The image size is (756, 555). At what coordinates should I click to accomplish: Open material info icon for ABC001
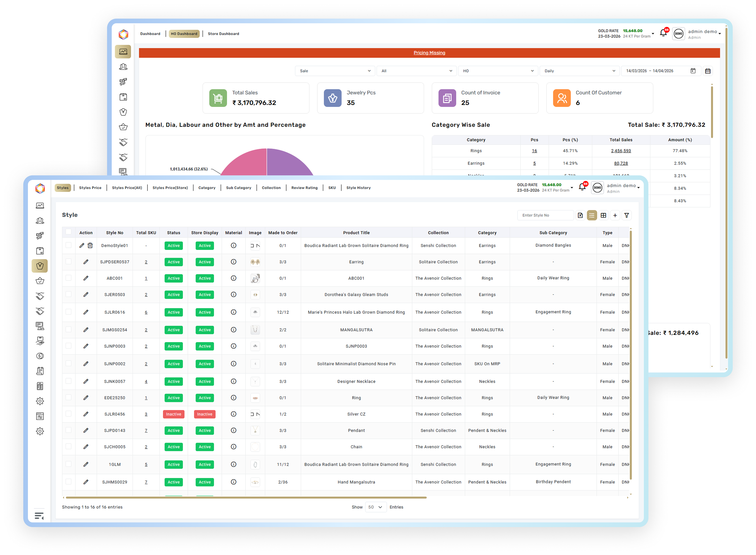pyautogui.click(x=233, y=278)
